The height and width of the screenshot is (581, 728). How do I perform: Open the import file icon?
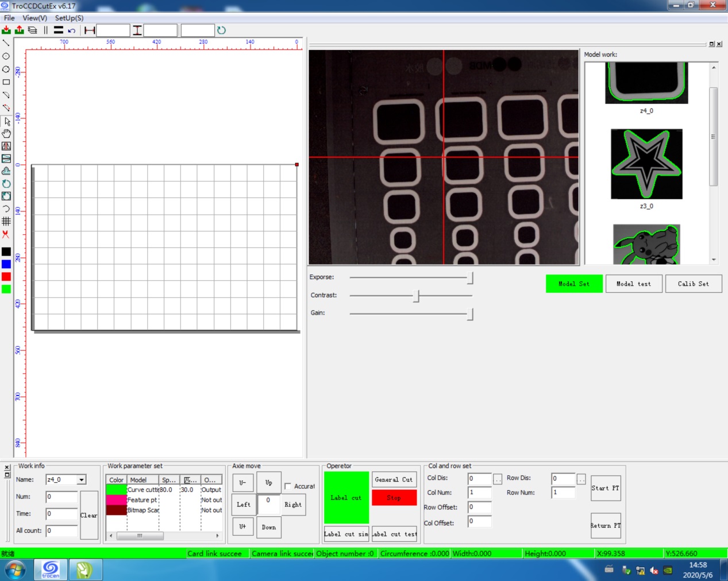pyautogui.click(x=7, y=30)
